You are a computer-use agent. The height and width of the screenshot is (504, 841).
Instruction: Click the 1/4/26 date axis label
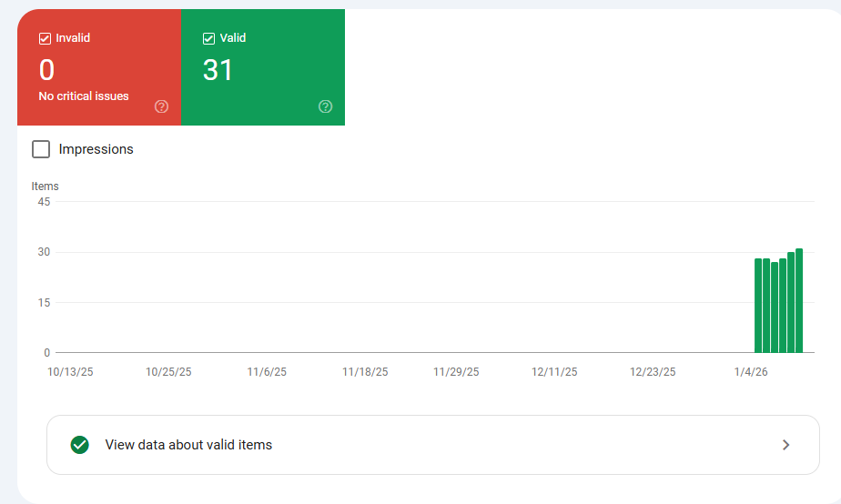tap(751, 372)
